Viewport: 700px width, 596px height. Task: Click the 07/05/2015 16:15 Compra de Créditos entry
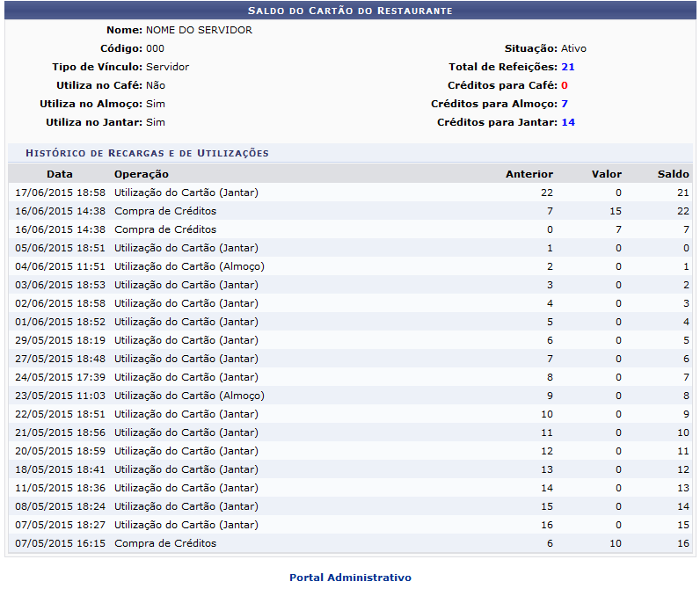coord(164,543)
